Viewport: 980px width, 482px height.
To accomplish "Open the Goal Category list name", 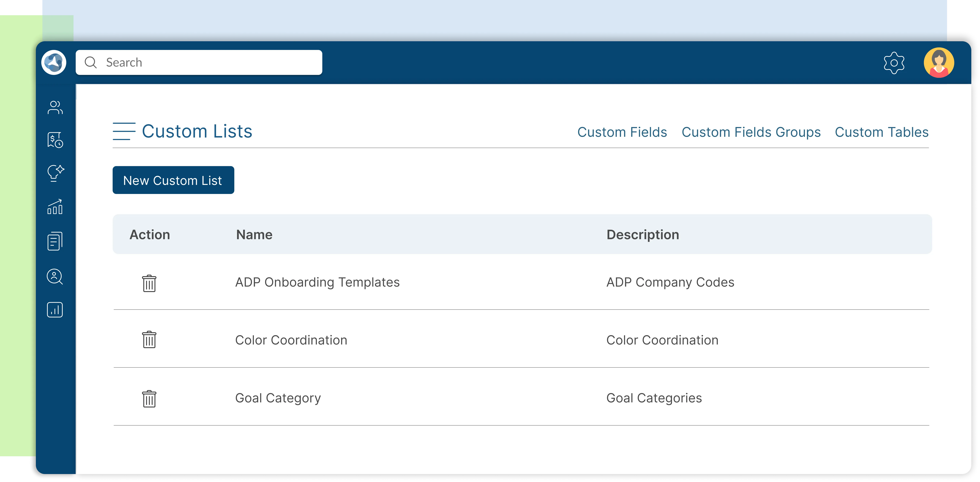I will click(x=278, y=398).
